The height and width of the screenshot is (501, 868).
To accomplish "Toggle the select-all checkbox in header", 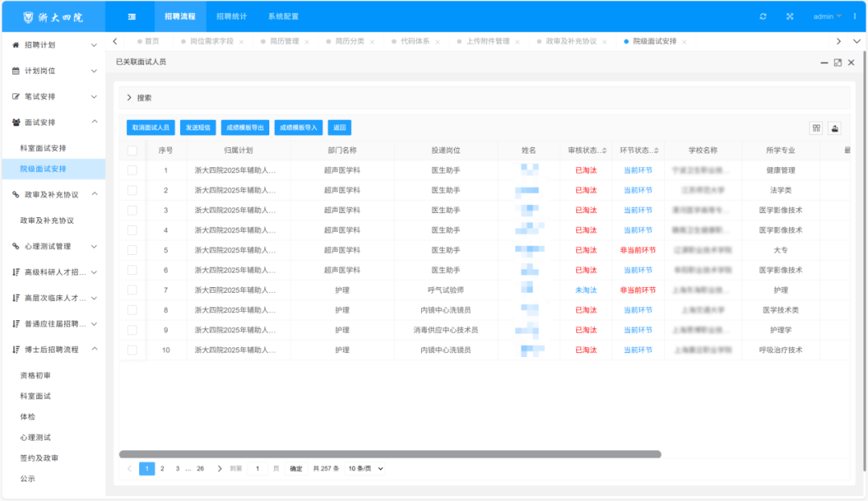I will [x=132, y=150].
